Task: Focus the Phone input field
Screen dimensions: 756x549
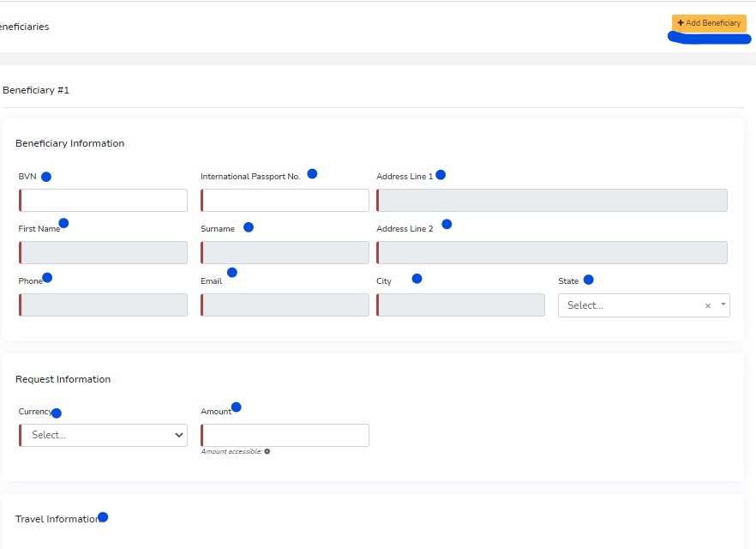Action: coord(103,305)
